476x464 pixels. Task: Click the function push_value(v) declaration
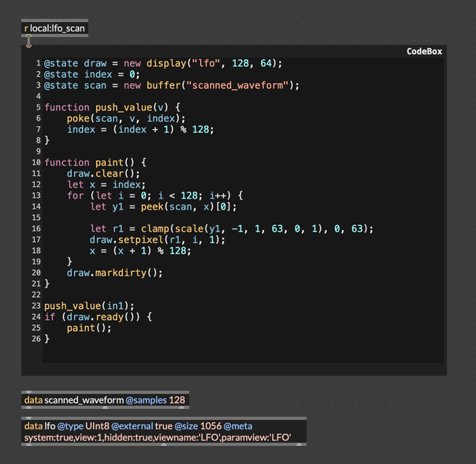pos(113,107)
